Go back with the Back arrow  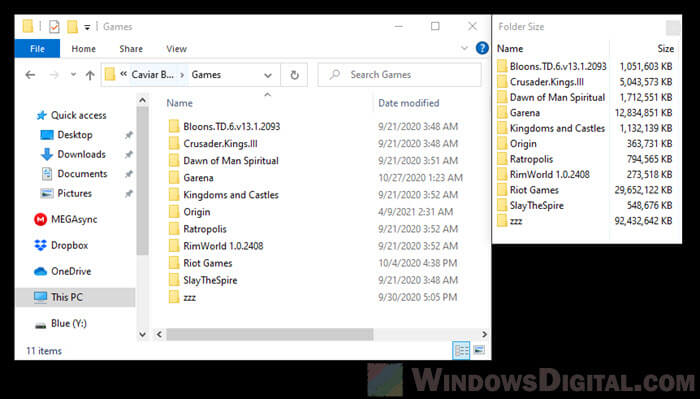30,75
